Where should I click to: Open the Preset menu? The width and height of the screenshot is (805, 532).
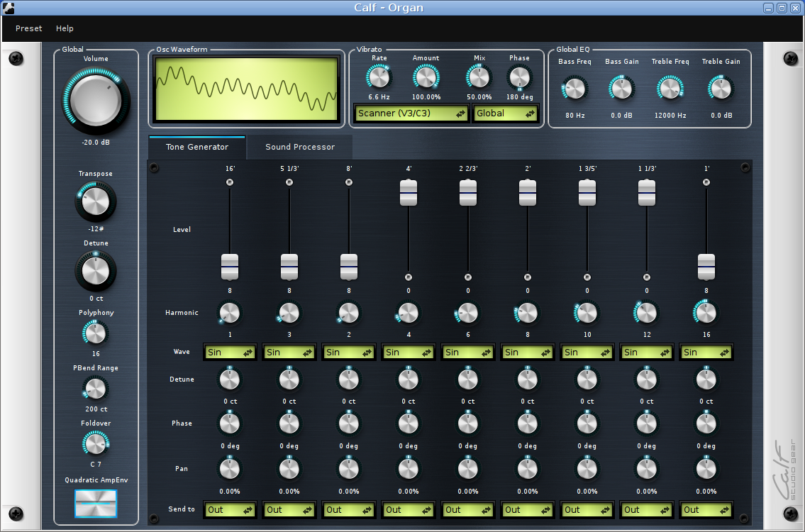29,28
